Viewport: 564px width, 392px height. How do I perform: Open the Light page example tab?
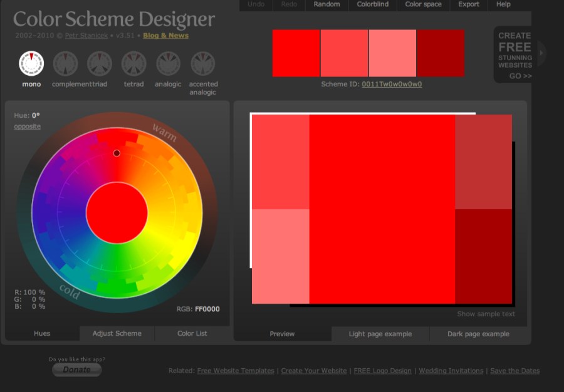coord(380,334)
